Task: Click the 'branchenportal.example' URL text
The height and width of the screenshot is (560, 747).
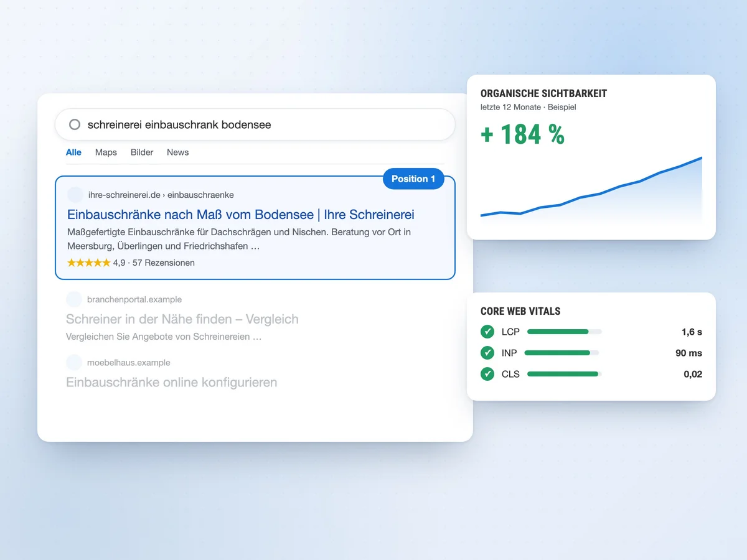Action: pyautogui.click(x=134, y=299)
